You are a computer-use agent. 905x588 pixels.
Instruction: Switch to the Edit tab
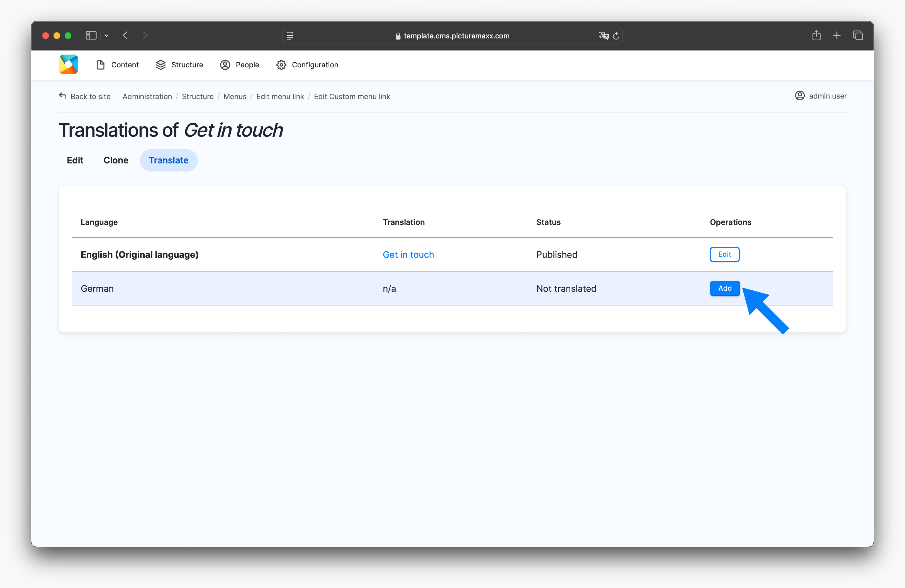coord(75,160)
